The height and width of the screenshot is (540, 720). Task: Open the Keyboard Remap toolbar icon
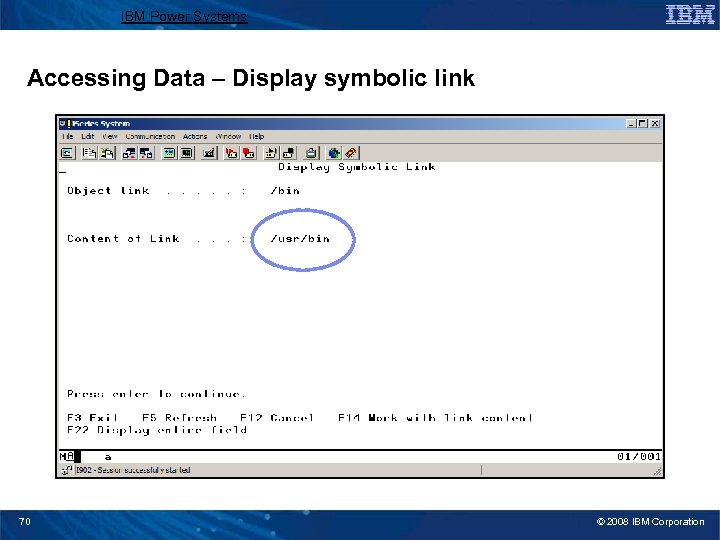point(209,153)
